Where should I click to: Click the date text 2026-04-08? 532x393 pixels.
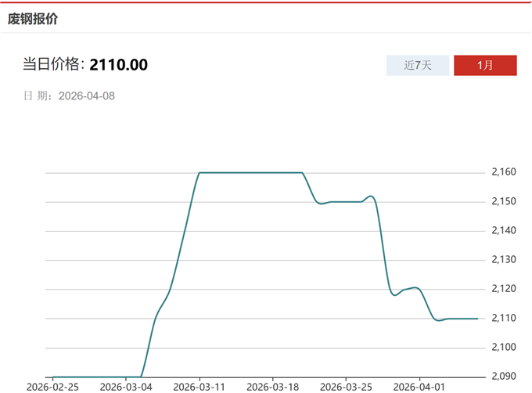pos(87,96)
